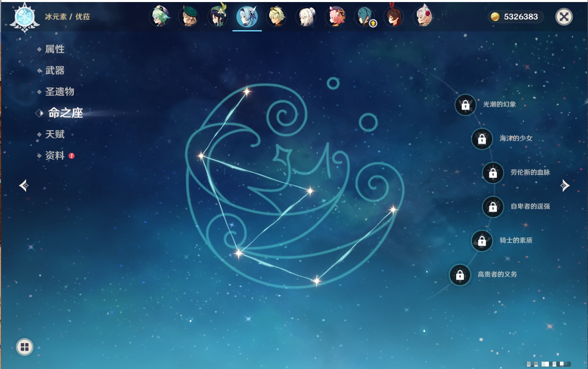Select the green beret character avatar
The height and width of the screenshot is (369, 588).
coord(189,16)
